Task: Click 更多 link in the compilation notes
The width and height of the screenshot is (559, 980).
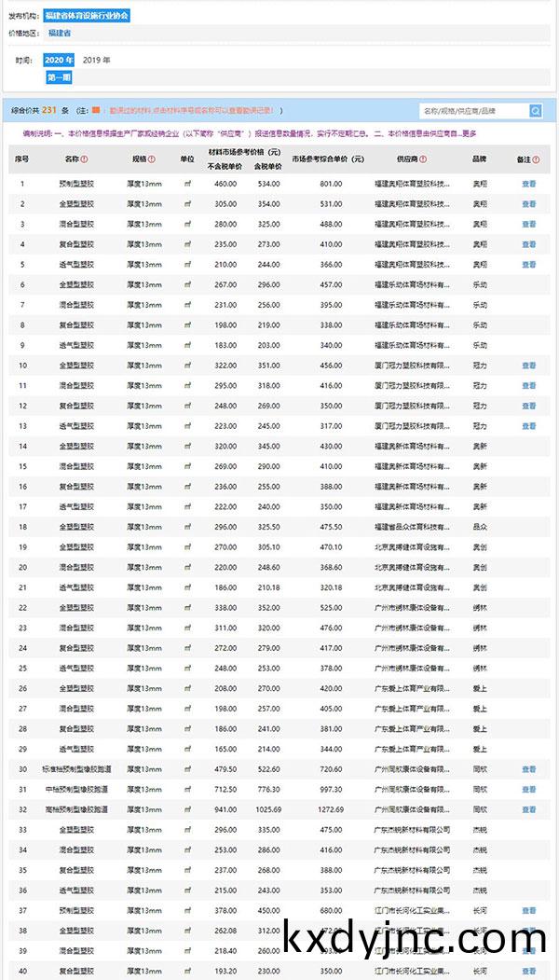Action: click(x=482, y=133)
